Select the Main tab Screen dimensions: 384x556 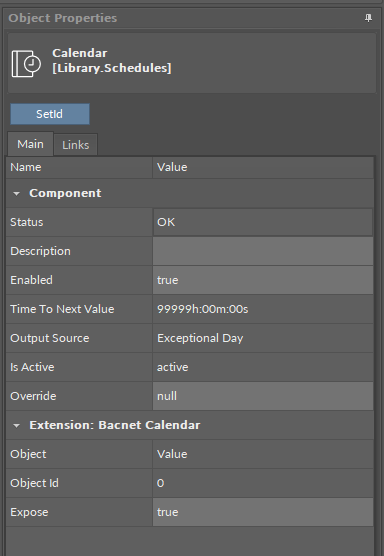pos(30,144)
